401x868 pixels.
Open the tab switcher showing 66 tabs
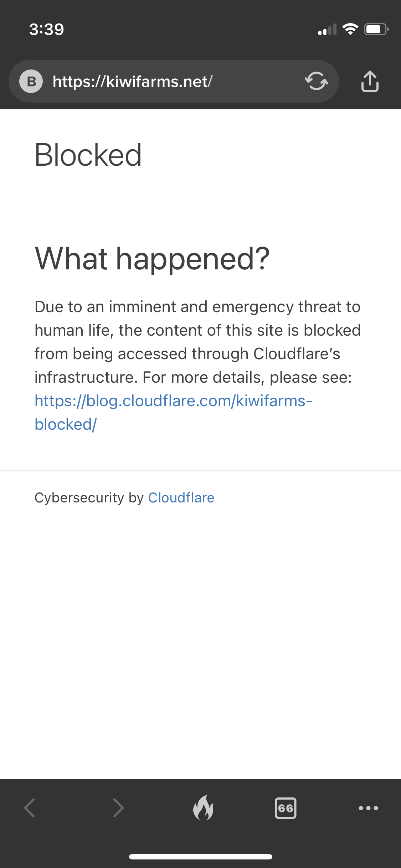tap(286, 808)
